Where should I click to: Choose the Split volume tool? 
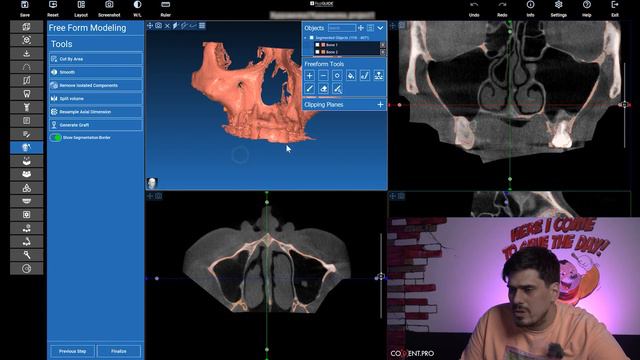96,98
